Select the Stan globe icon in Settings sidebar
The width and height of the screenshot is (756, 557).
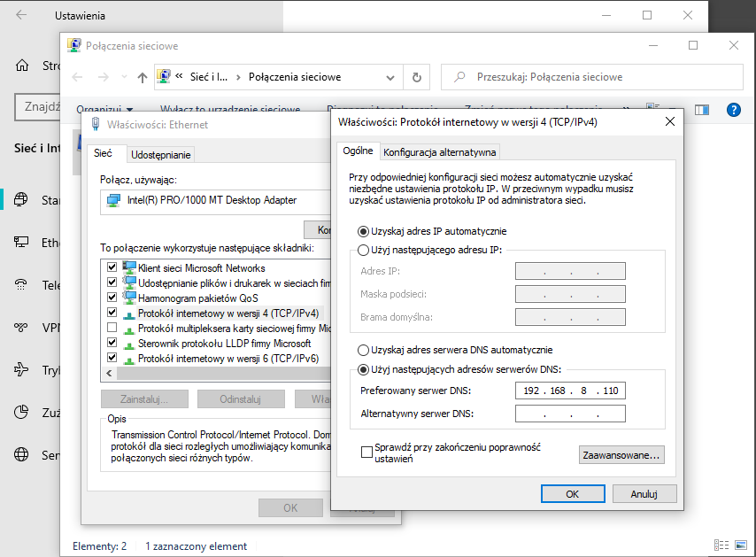[21, 199]
